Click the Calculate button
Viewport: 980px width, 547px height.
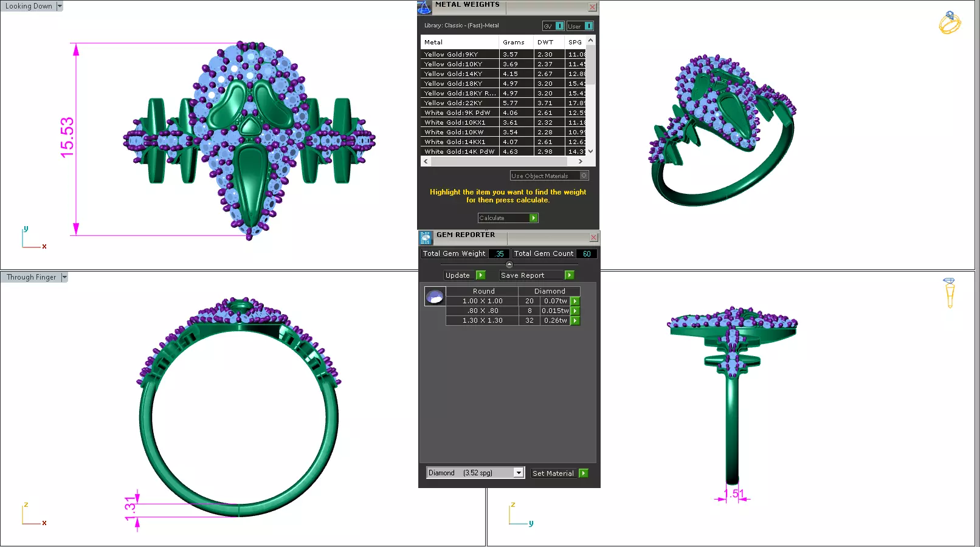[504, 218]
